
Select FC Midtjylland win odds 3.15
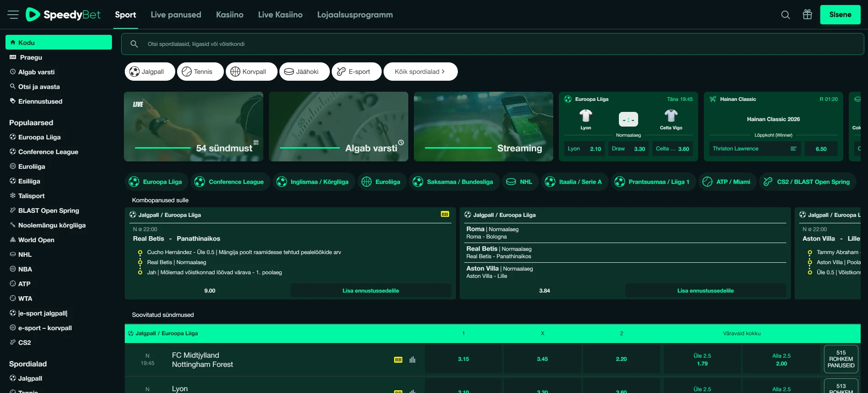pos(463,359)
